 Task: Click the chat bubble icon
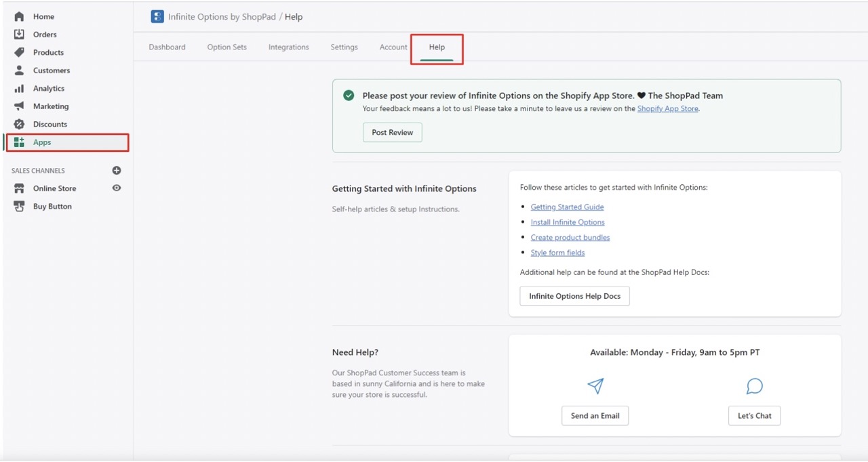[755, 386]
